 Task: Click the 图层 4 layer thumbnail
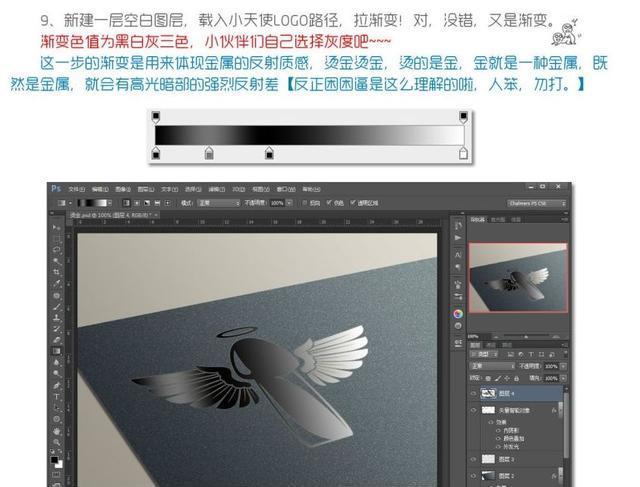click(x=488, y=394)
